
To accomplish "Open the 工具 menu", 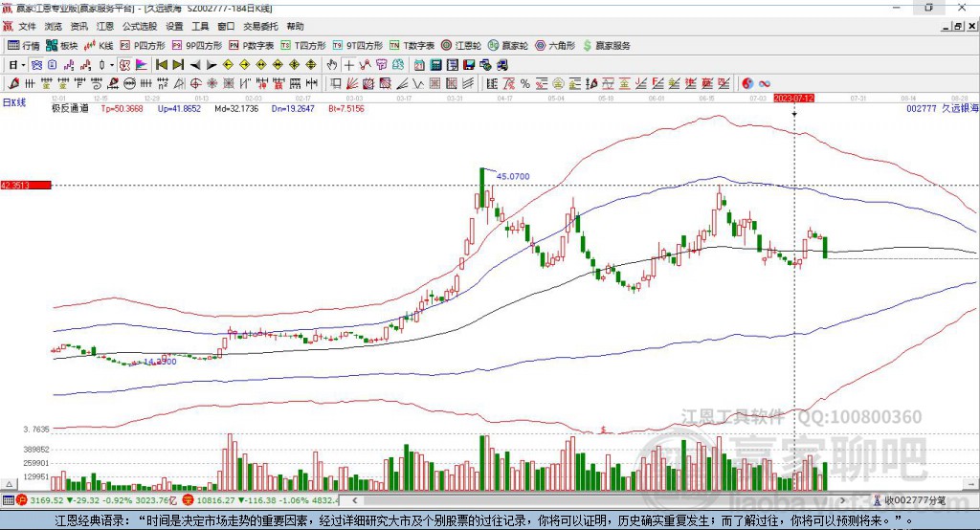I will pyautogui.click(x=200, y=26).
